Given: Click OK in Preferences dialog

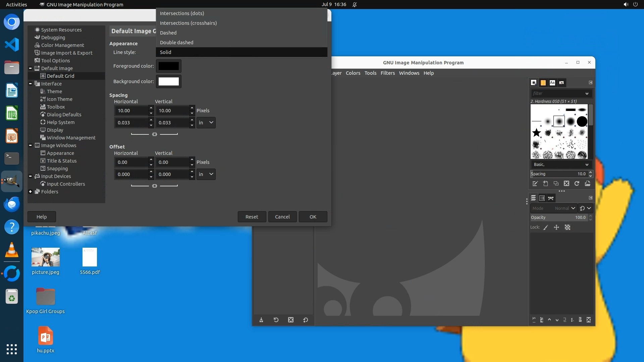Looking at the screenshot, I should point(313,217).
